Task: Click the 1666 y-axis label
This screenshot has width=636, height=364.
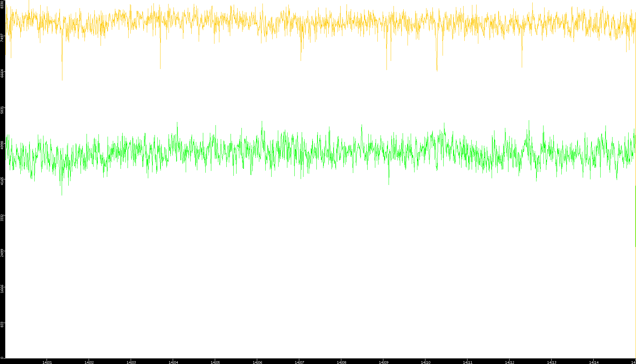Action: coord(2,289)
